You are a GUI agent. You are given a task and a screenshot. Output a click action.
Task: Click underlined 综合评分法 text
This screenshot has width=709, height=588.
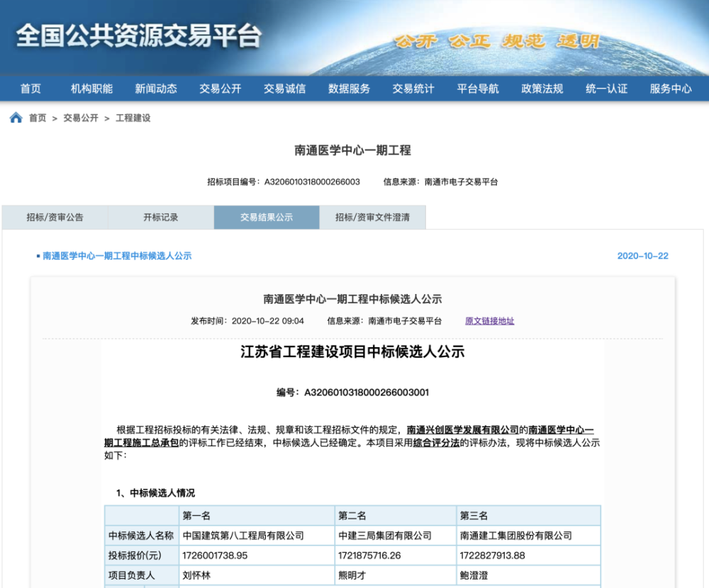pos(436,443)
